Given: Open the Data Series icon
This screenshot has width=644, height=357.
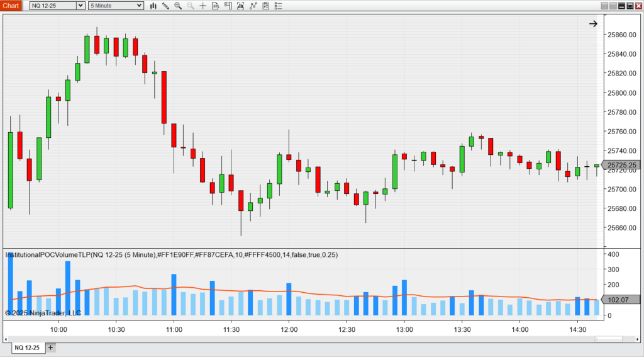Looking at the screenshot, I should click(x=241, y=6).
